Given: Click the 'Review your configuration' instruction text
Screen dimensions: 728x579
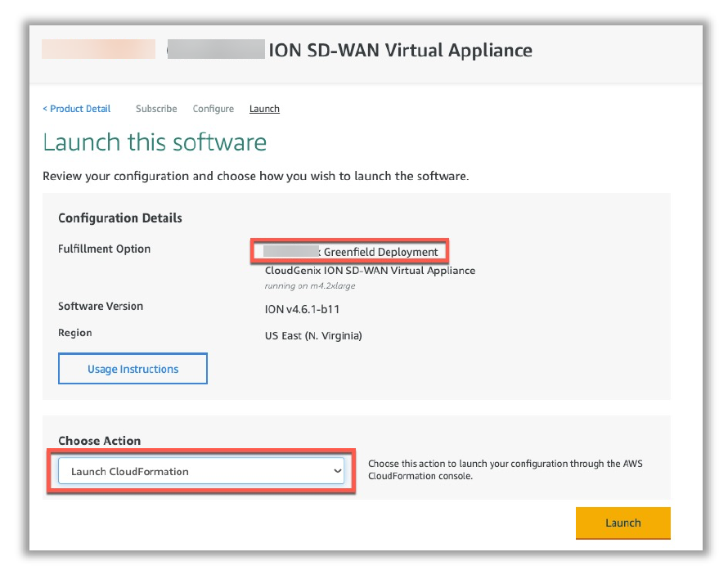Looking at the screenshot, I should pyautogui.click(x=256, y=176).
